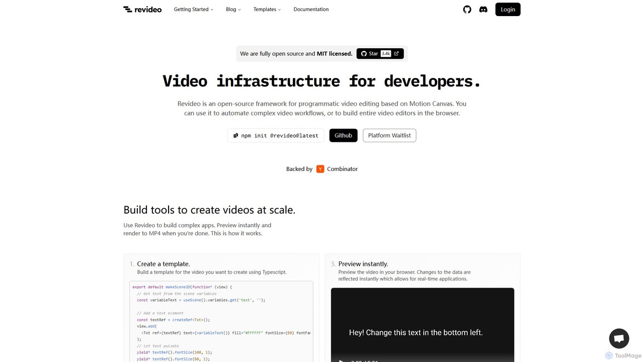Screen dimensions: 644x362
Task: Click the "Backed by" text
Action: (x=299, y=169)
